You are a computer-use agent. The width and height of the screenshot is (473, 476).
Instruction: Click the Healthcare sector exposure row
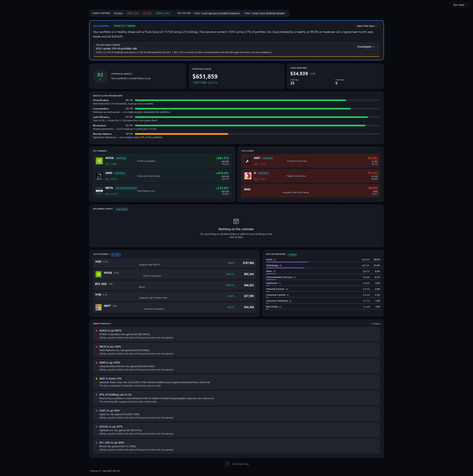(x=323, y=284)
